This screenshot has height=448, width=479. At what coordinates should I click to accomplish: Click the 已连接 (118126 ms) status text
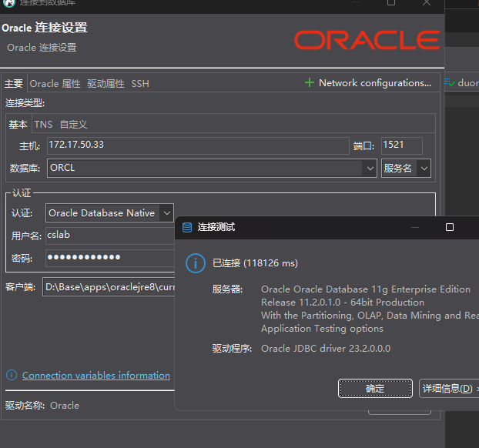[255, 263]
